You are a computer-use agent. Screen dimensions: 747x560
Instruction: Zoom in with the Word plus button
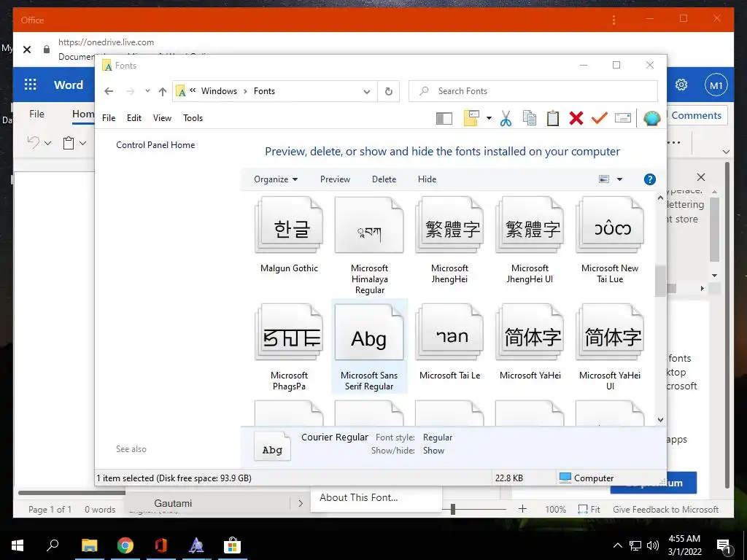[x=522, y=509]
